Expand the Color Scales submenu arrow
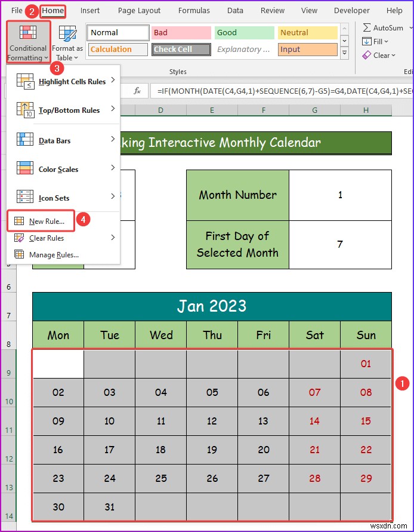 click(x=113, y=168)
